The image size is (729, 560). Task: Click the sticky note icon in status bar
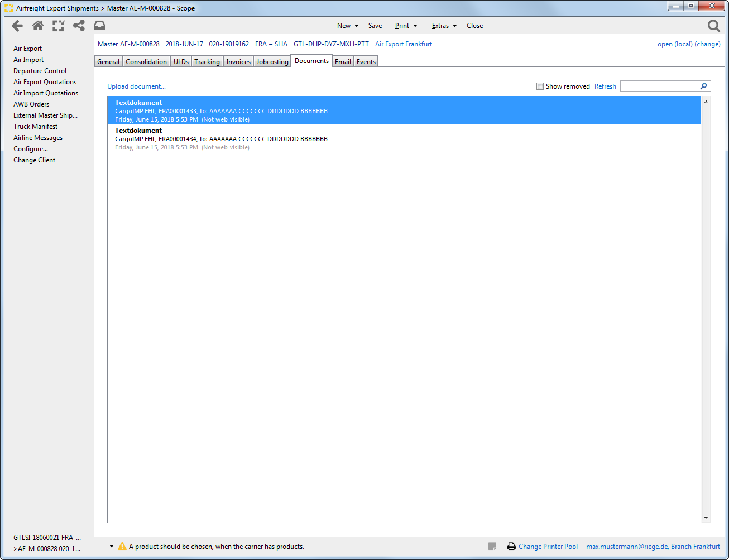pyautogui.click(x=492, y=547)
